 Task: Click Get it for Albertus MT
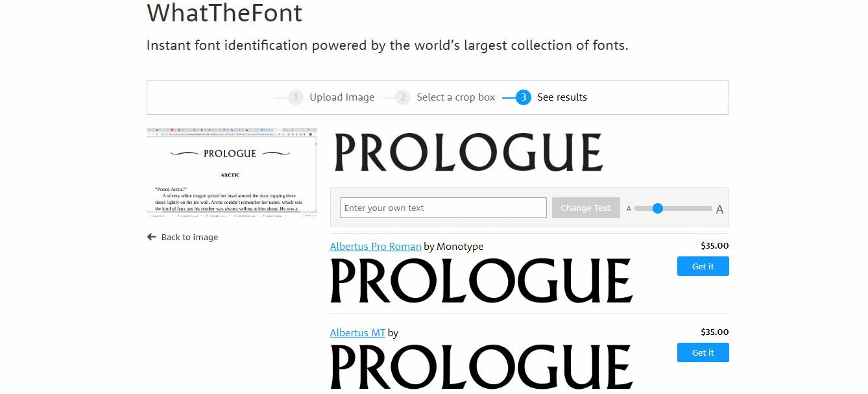703,352
